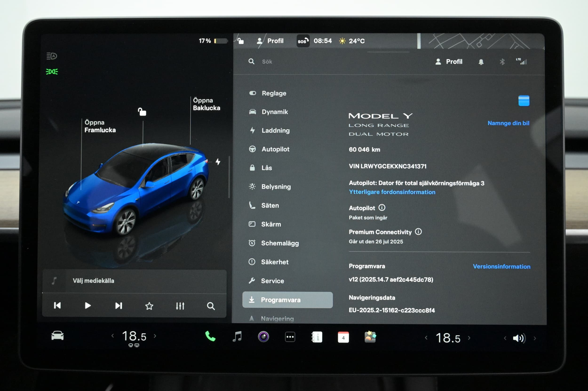Select Programvara software menu
Image resolution: width=588 pixels, height=391 pixels.
tap(288, 300)
